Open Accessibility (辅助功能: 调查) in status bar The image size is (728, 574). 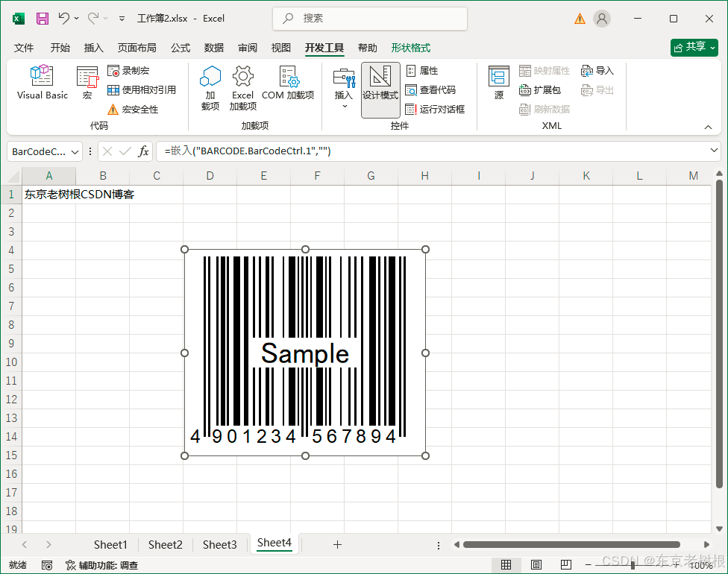[102, 565]
